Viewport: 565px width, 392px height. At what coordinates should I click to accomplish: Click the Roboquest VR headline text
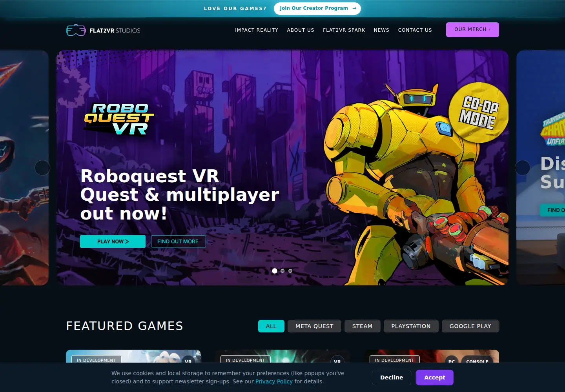tap(180, 195)
